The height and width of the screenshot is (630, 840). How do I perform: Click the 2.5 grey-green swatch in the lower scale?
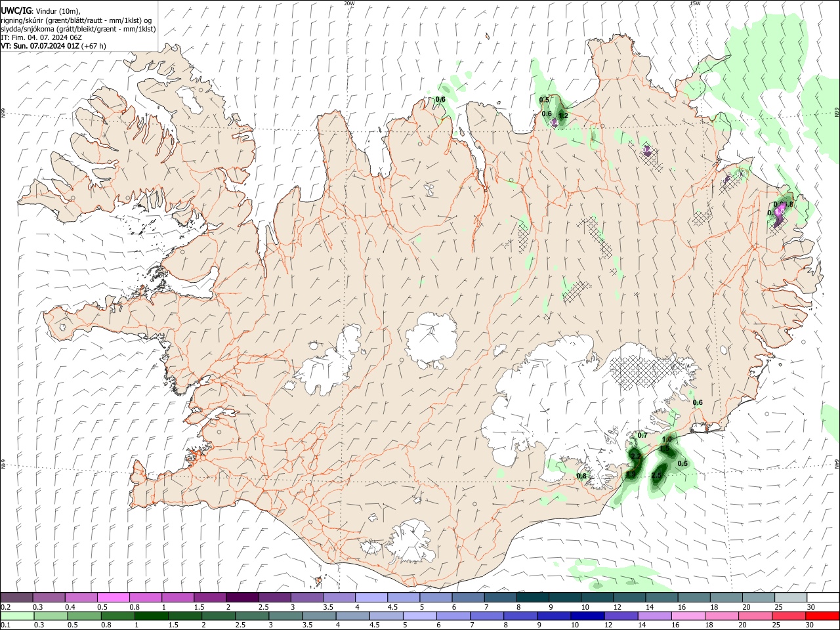(x=252, y=616)
